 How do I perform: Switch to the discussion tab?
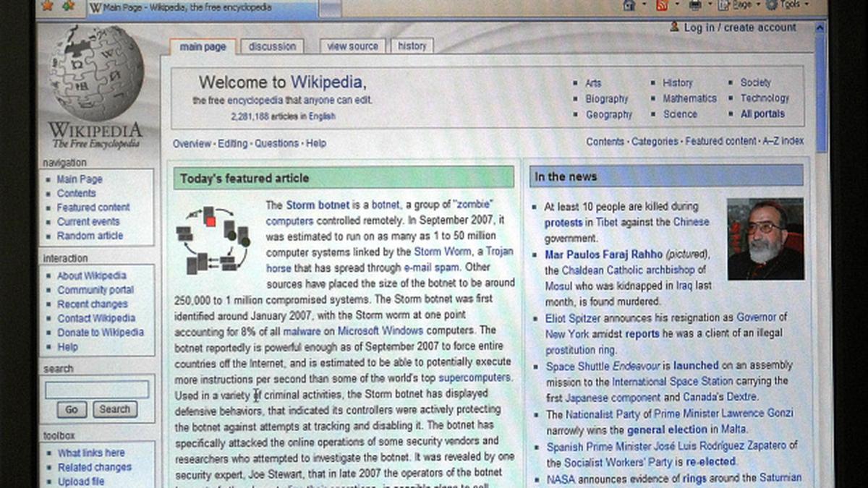tap(273, 46)
